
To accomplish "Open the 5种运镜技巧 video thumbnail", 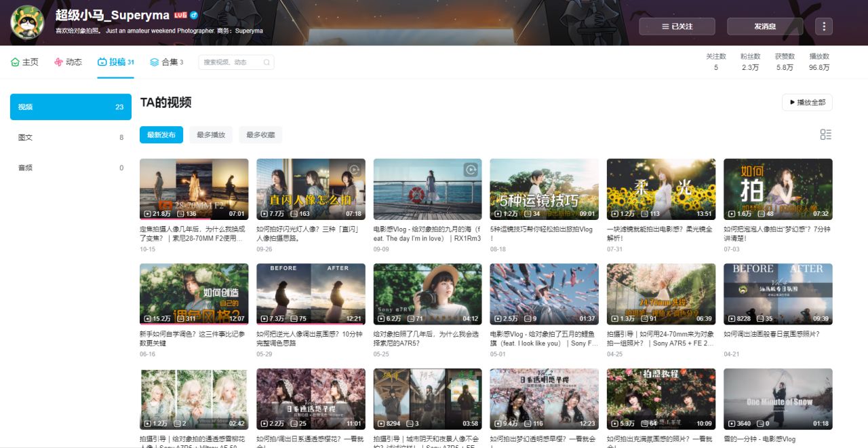I will [545, 189].
